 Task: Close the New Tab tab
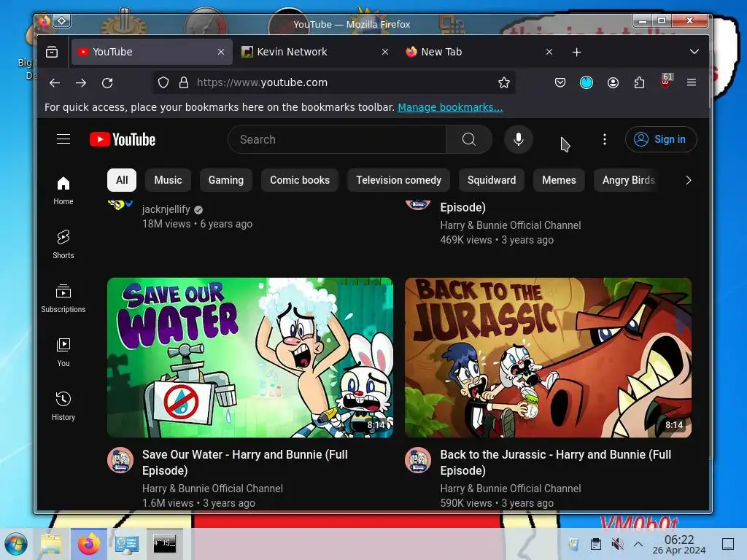(549, 52)
